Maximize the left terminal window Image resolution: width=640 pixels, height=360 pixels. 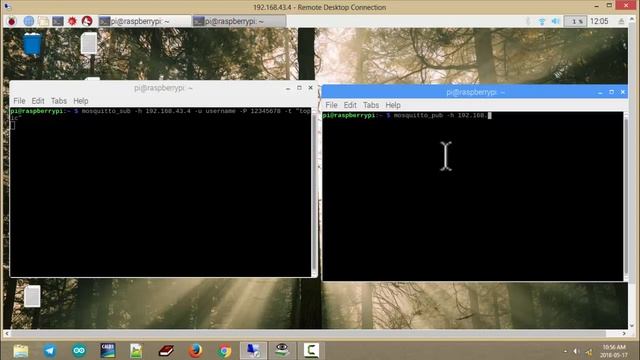[x=299, y=88]
